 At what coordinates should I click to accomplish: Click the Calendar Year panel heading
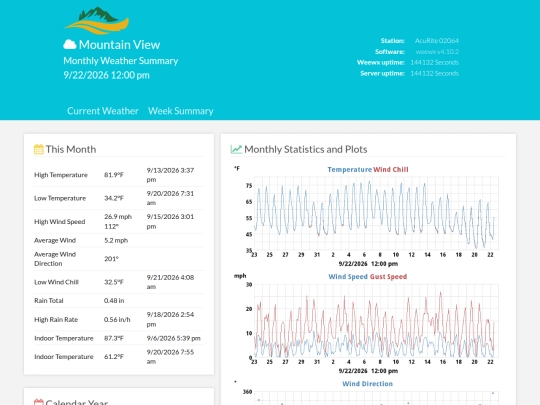click(77, 402)
